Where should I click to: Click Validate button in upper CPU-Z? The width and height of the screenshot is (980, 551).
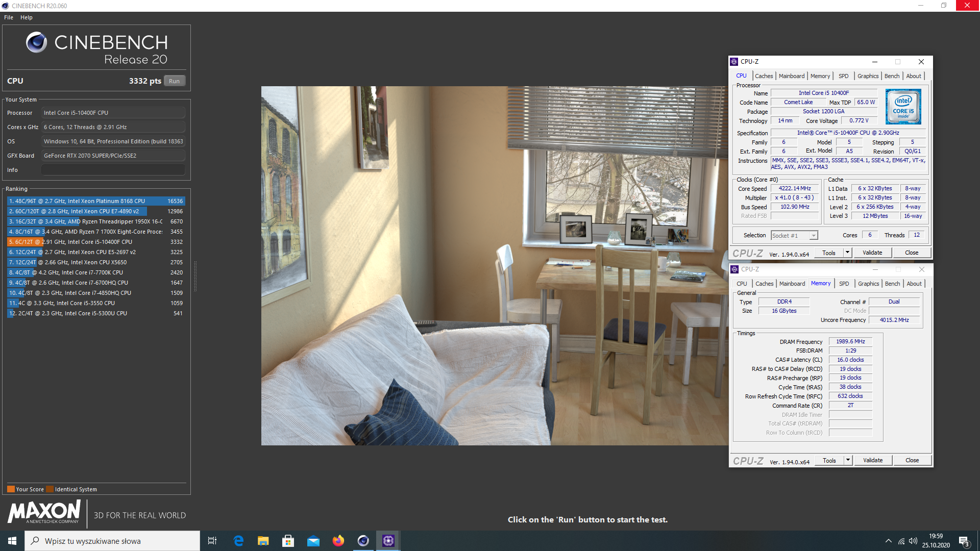pos(872,253)
